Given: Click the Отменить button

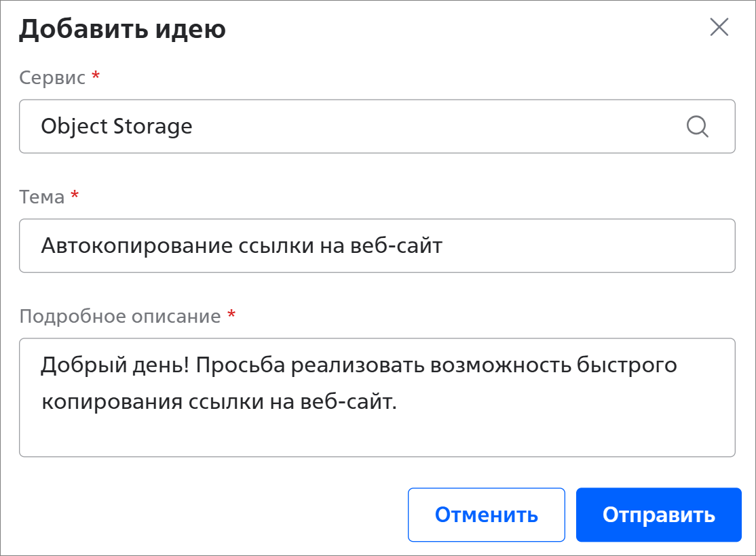Looking at the screenshot, I should pyautogui.click(x=487, y=515).
